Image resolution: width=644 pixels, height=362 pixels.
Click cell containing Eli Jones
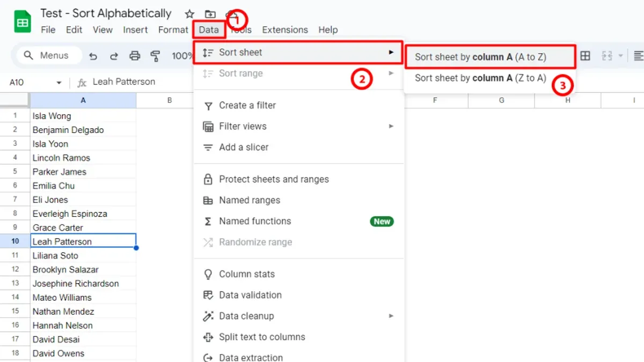click(x=83, y=200)
